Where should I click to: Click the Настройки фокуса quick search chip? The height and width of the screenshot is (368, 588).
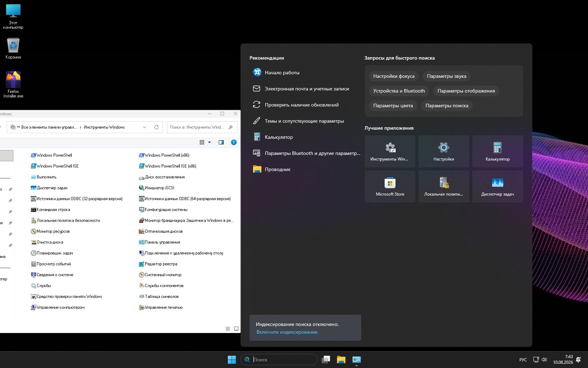394,76
